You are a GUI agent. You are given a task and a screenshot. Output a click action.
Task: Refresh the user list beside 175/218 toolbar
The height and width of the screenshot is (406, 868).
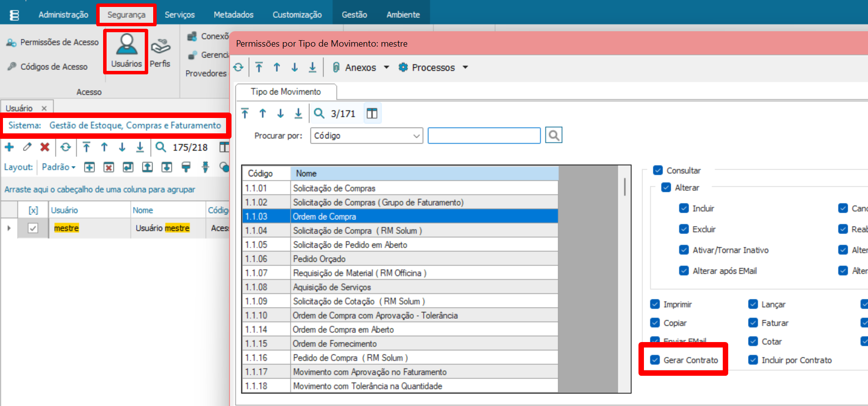(65, 147)
